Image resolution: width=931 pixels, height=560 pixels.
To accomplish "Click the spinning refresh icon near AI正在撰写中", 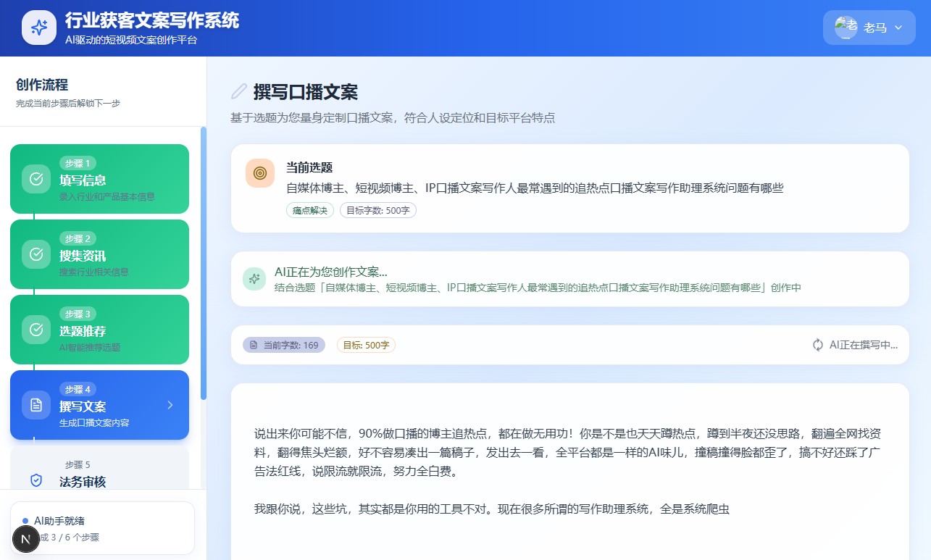I will pos(818,345).
